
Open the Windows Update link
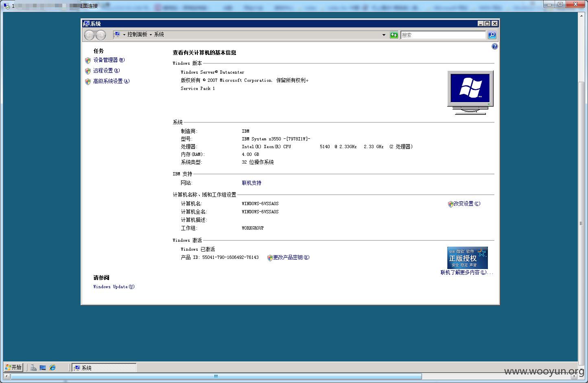[x=114, y=287]
